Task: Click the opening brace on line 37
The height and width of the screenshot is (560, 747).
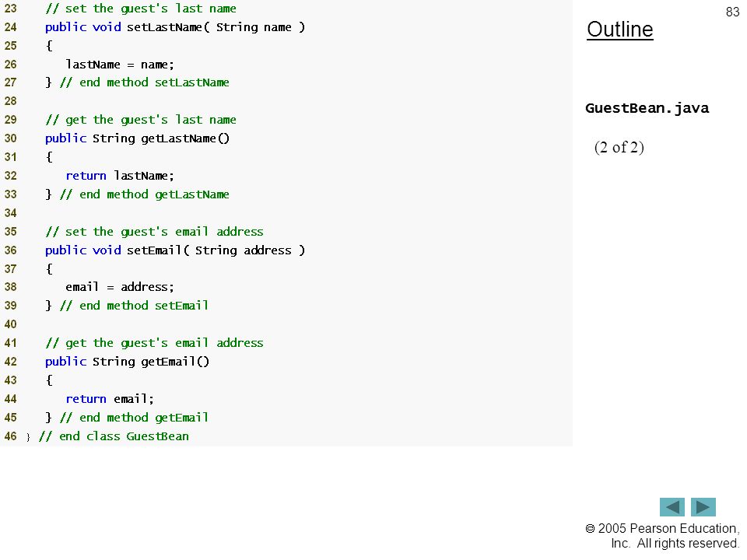Action: pyautogui.click(x=49, y=269)
